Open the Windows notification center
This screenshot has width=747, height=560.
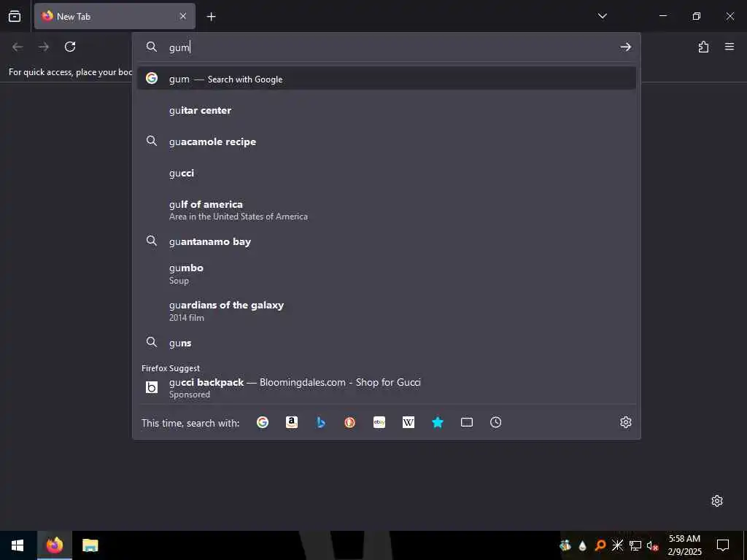[x=723, y=545]
